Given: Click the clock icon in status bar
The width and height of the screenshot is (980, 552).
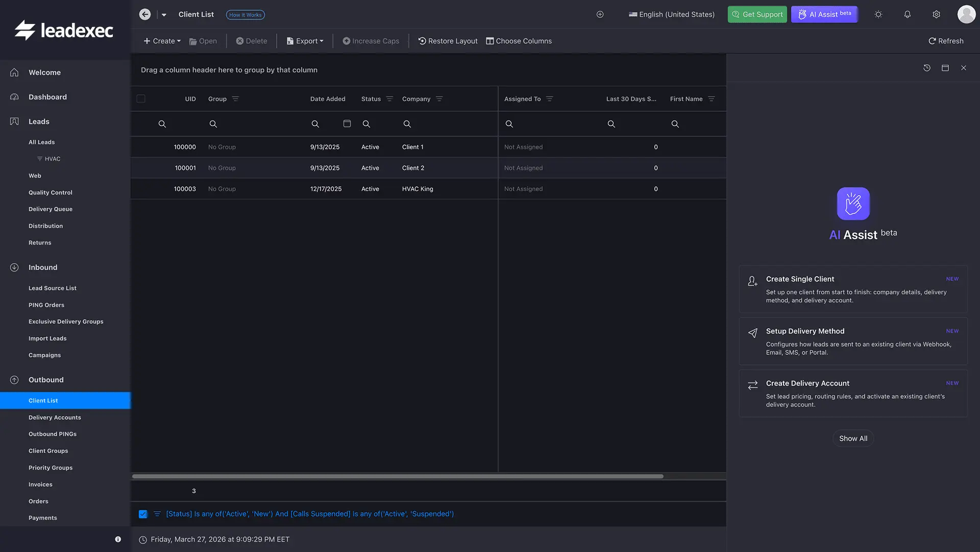Looking at the screenshot, I should coord(143,540).
